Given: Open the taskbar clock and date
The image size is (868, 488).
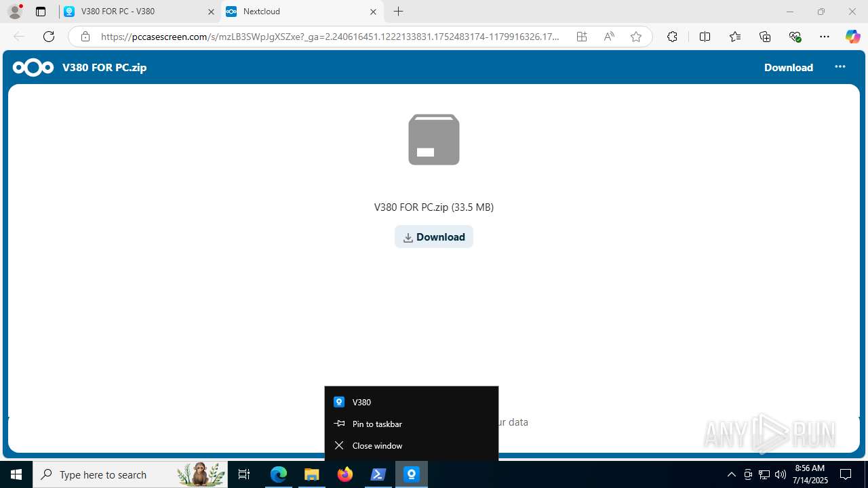Looking at the screenshot, I should click(811, 474).
